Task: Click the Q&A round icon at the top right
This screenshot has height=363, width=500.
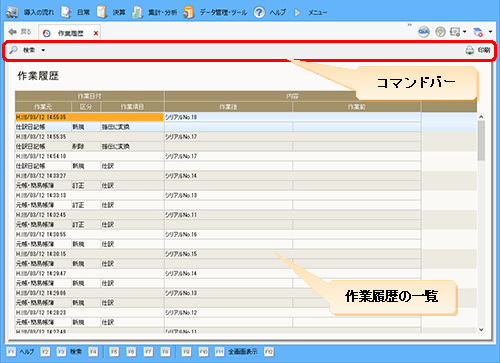Action: click(424, 32)
